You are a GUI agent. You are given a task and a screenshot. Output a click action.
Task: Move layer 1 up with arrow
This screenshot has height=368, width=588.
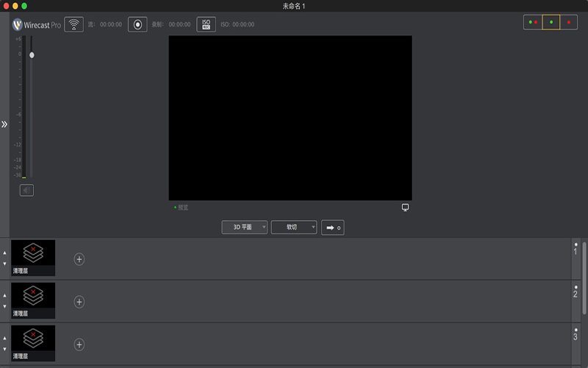pos(4,252)
